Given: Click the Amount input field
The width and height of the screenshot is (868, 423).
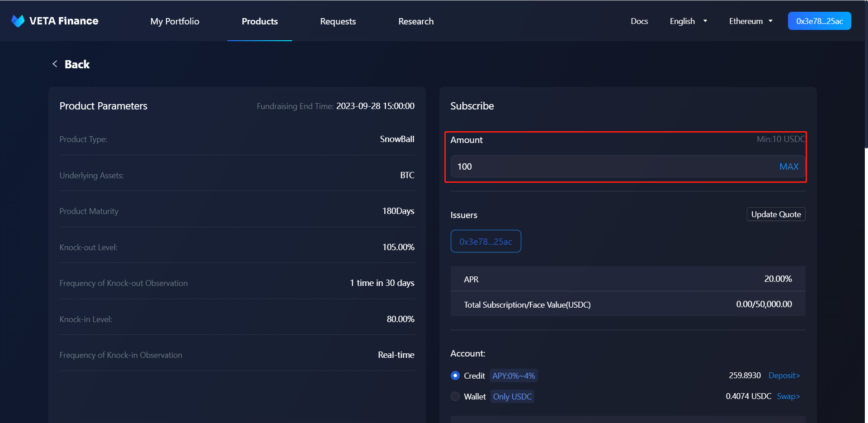Looking at the screenshot, I should point(610,166).
